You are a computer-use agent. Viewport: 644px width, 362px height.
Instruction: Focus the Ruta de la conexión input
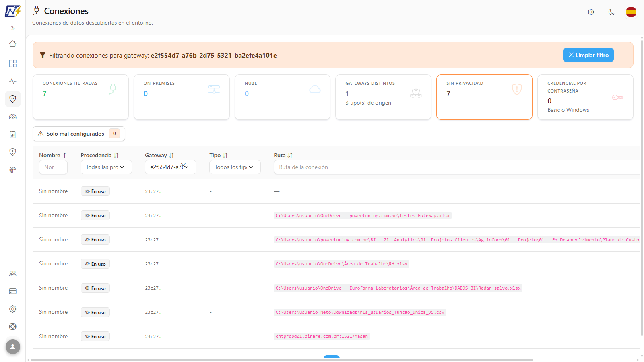(457, 167)
